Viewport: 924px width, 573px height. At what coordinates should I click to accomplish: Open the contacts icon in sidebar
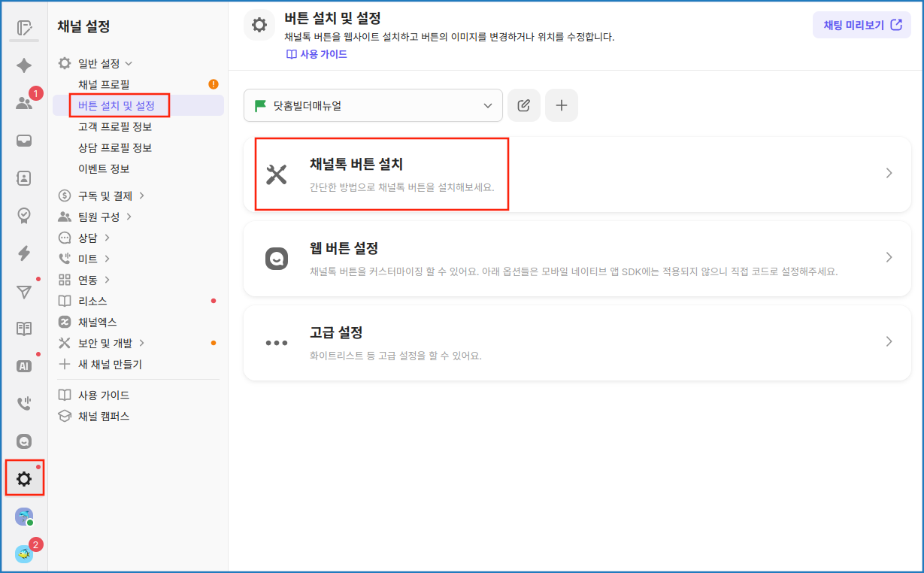coord(24,178)
